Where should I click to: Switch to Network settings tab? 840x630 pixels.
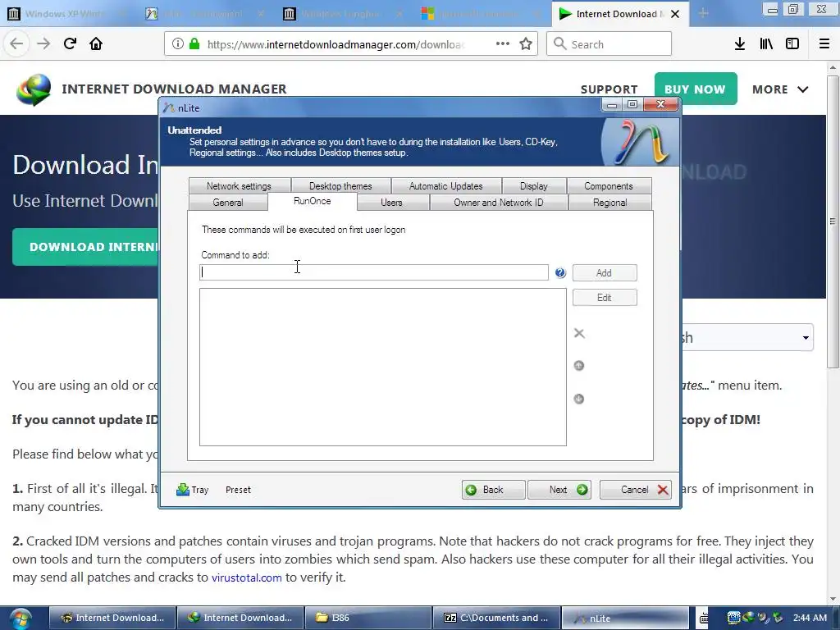pyautogui.click(x=239, y=186)
